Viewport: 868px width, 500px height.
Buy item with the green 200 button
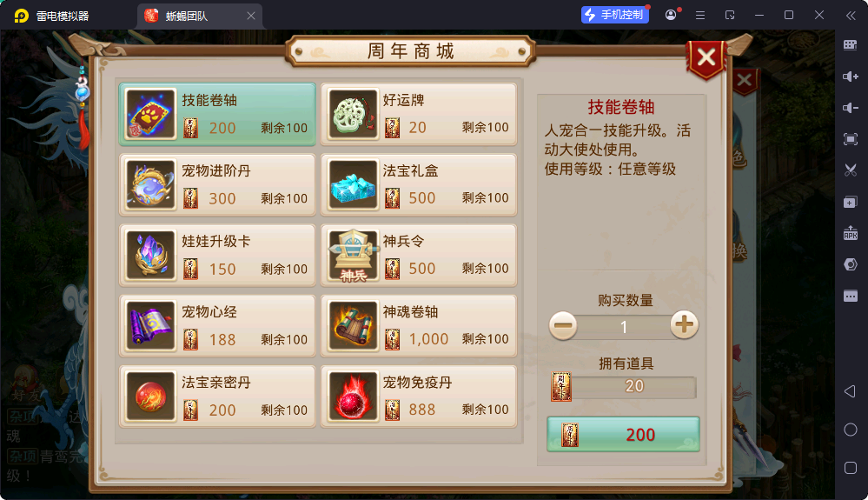pyautogui.click(x=623, y=435)
